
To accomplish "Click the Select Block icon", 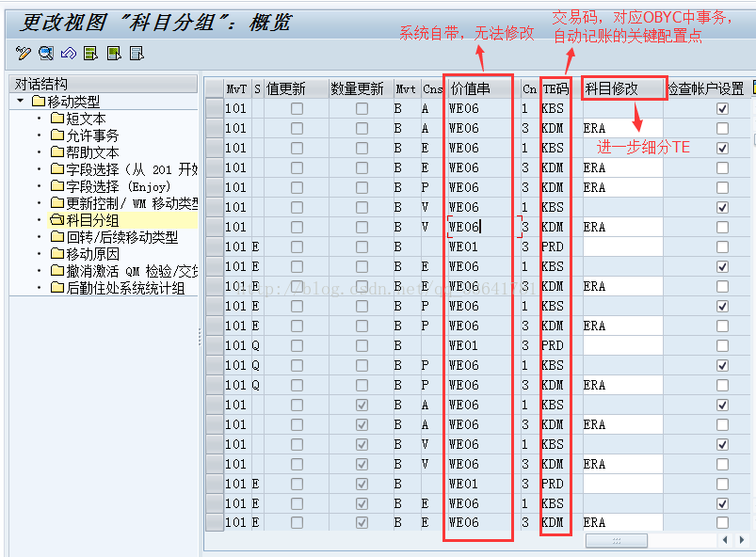I will click(114, 53).
